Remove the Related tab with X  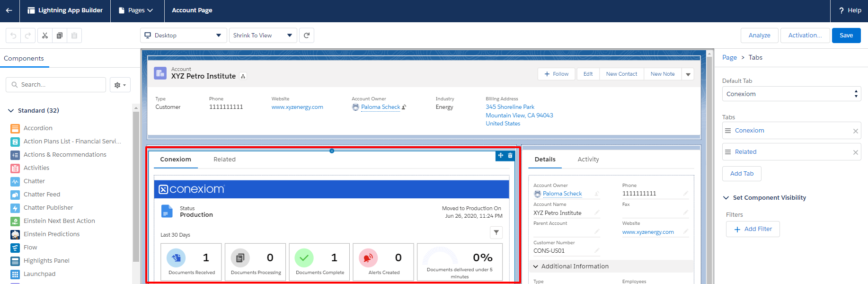click(855, 152)
